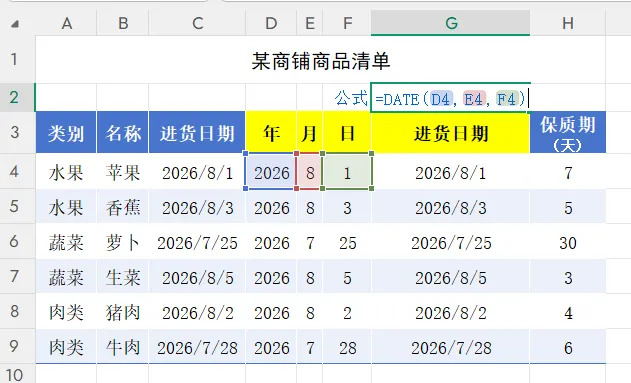631x383 pixels.
Task: Select column E header
Action: (x=309, y=23)
